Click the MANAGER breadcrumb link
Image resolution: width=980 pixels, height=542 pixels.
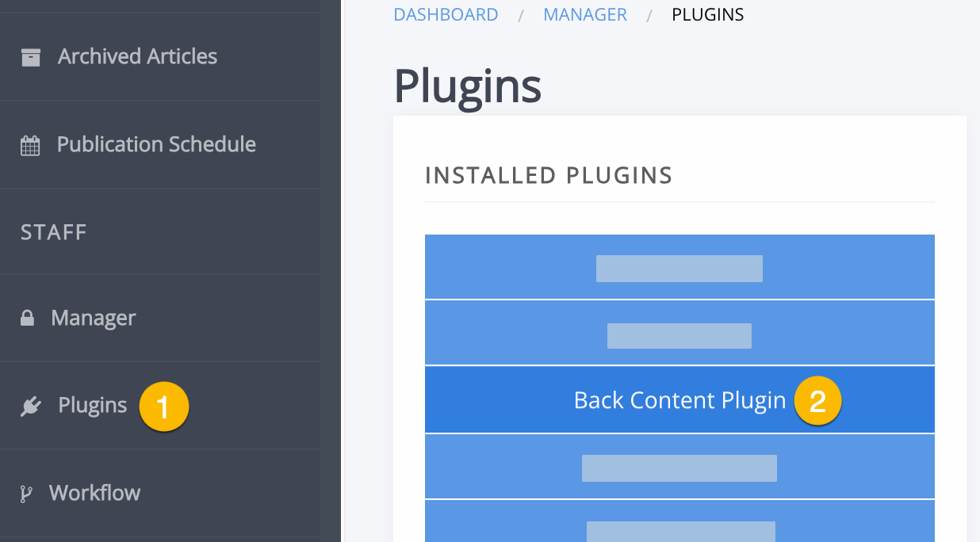coord(585,13)
